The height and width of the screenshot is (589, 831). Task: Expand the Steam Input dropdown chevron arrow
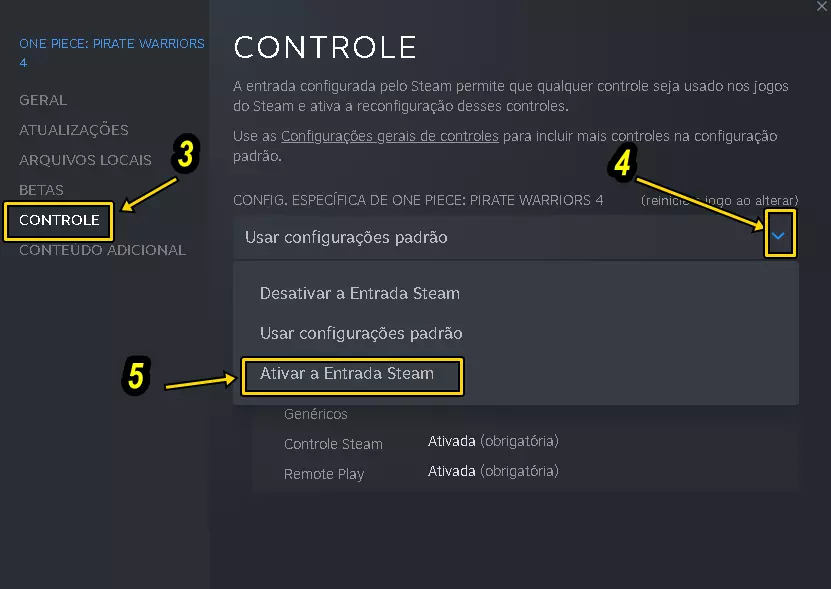pos(779,236)
